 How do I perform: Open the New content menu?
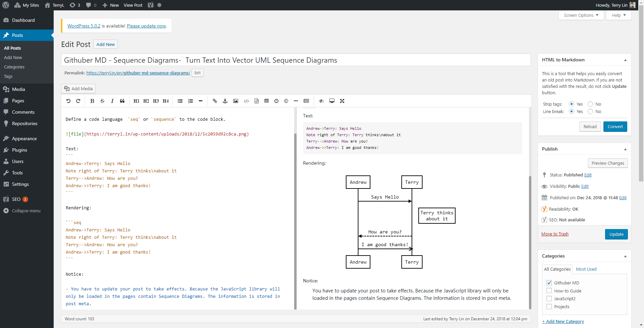111,5
